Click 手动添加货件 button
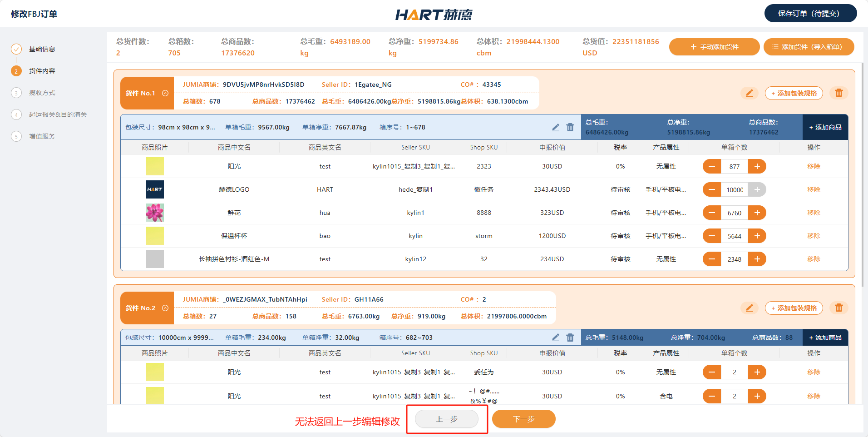Screen dimensions: 868x437 coord(714,47)
